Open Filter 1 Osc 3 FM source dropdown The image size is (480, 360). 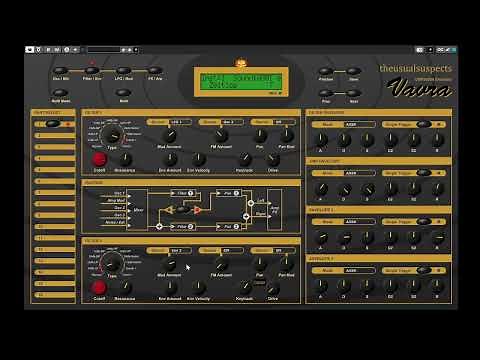pyautogui.click(x=233, y=122)
